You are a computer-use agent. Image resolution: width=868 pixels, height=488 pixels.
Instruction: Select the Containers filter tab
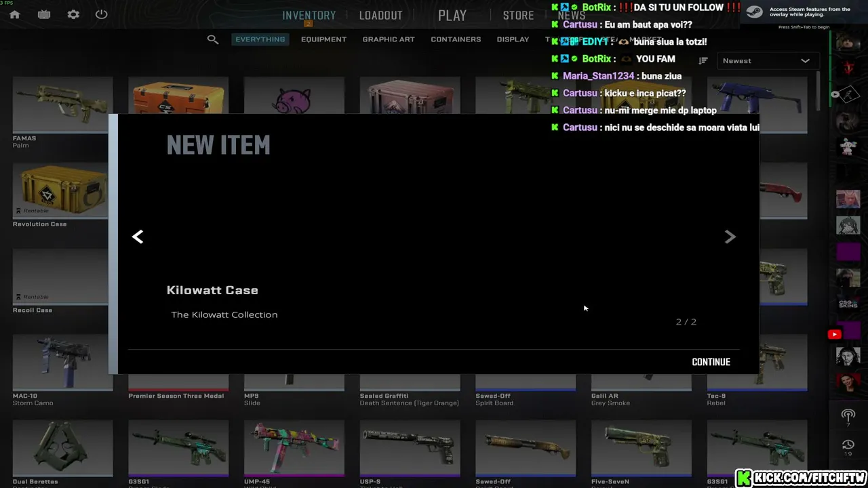(x=456, y=39)
